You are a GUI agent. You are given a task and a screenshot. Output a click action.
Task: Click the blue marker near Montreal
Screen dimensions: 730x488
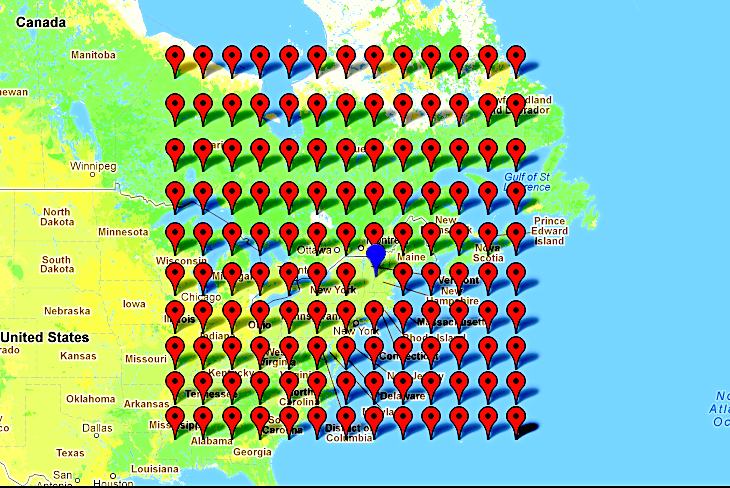pyautogui.click(x=376, y=260)
